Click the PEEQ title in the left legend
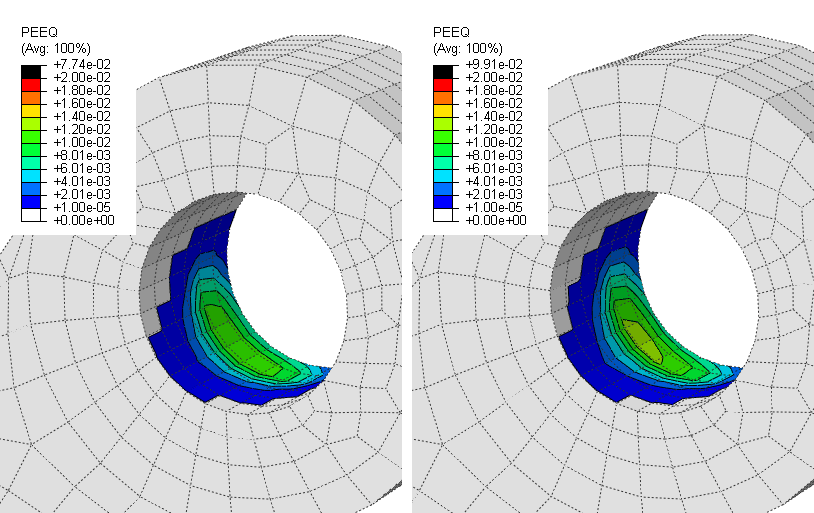Viewport: 814px width, 513px height. (x=37, y=33)
